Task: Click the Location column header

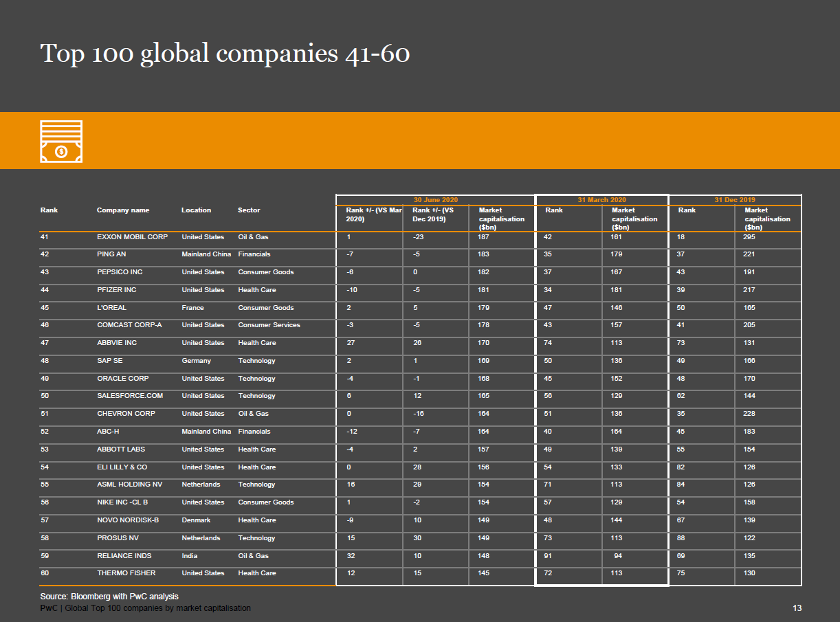Action: [x=197, y=210]
